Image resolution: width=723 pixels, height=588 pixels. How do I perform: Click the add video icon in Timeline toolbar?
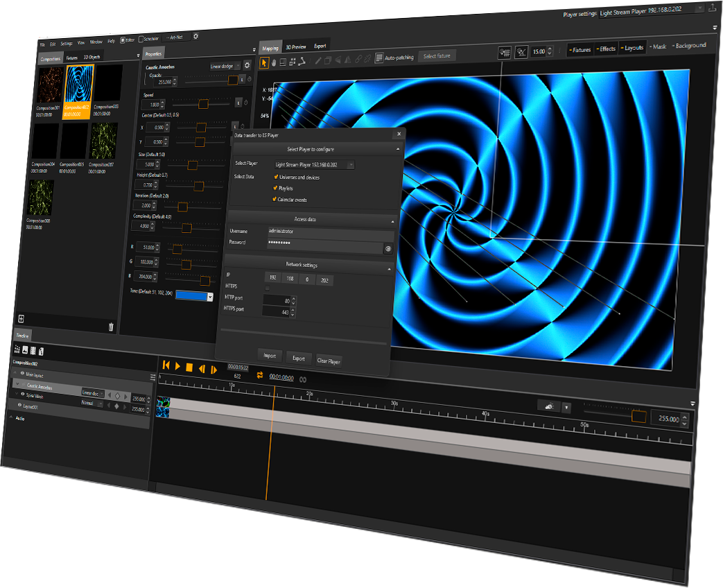33,350
